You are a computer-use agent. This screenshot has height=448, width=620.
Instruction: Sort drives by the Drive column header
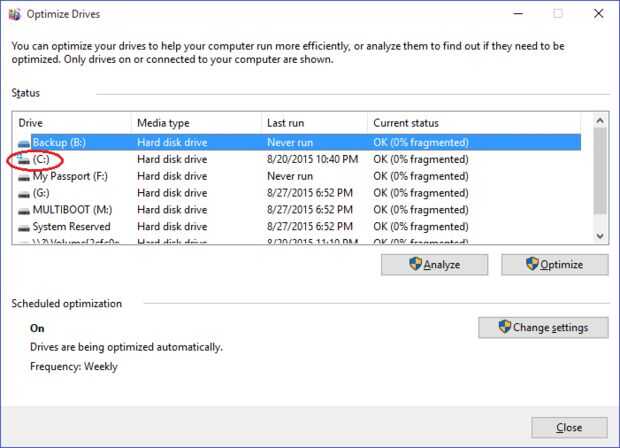[x=70, y=122]
